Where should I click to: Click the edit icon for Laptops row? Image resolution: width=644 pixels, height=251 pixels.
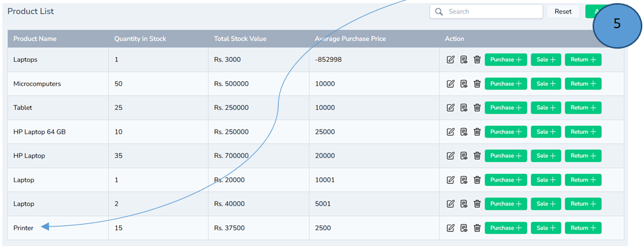click(450, 60)
